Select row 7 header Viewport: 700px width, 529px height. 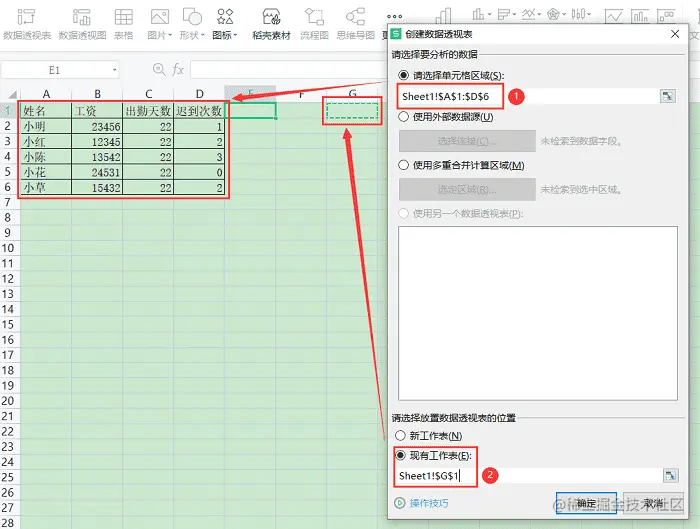coord(8,202)
